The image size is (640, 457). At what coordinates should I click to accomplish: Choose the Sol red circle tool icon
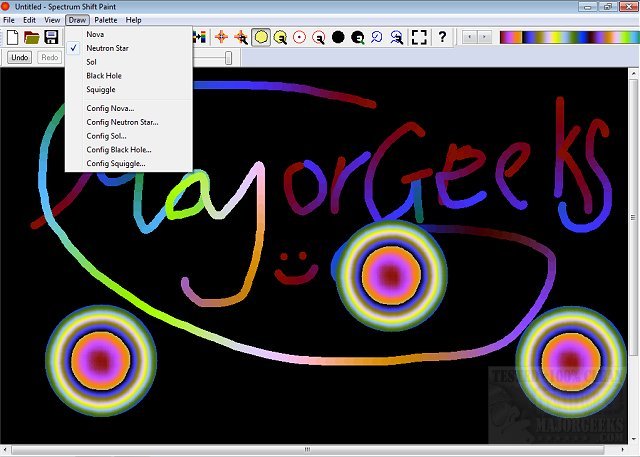pyautogui.click(x=299, y=37)
